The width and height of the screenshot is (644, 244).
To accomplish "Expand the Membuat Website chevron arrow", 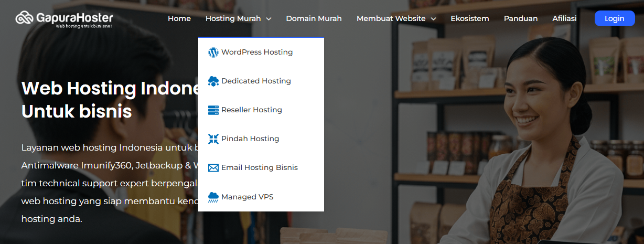I will [x=434, y=19].
